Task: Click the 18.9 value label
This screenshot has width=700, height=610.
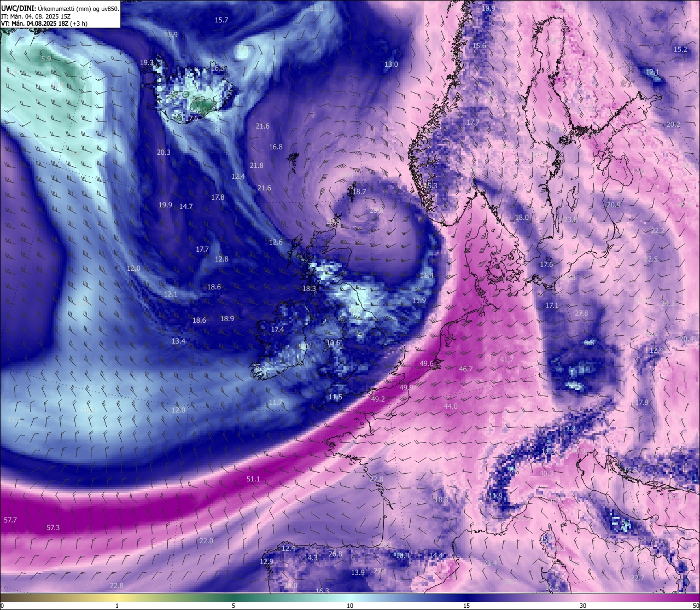Action: [x=227, y=318]
